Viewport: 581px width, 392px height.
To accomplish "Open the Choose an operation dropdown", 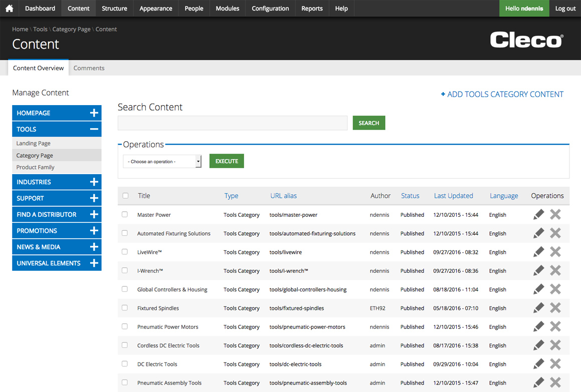I will [162, 161].
